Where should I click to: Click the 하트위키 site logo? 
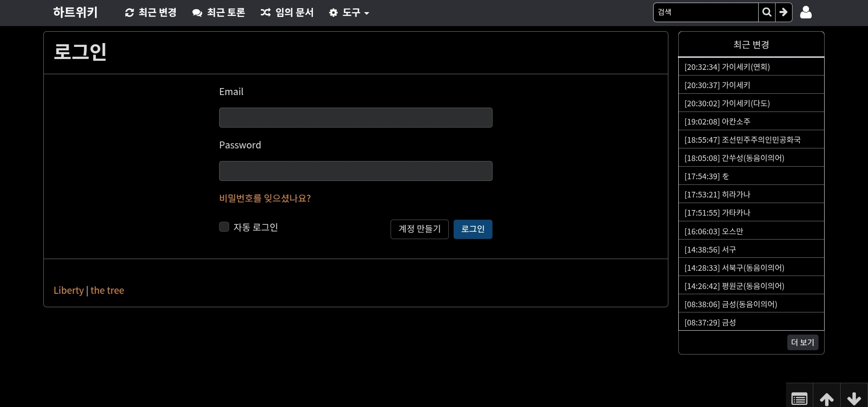tap(76, 12)
